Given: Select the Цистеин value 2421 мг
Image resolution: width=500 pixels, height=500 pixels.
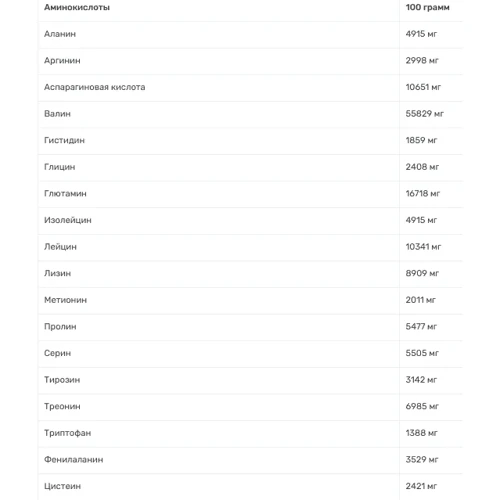Looking at the screenshot, I should (x=421, y=486).
